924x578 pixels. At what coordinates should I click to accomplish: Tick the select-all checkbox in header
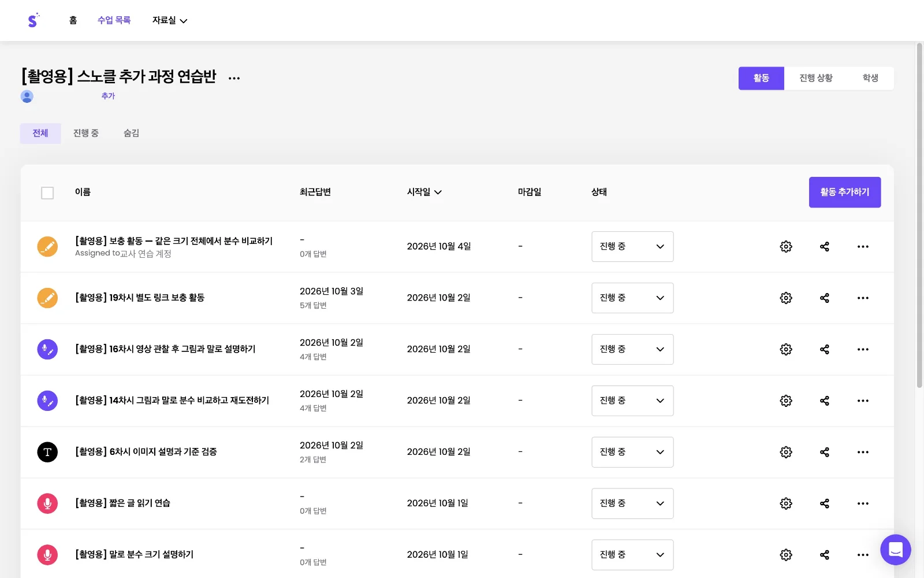coord(47,193)
